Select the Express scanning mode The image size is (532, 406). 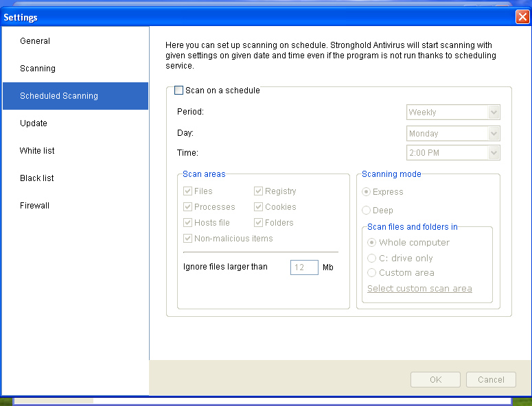(x=366, y=192)
